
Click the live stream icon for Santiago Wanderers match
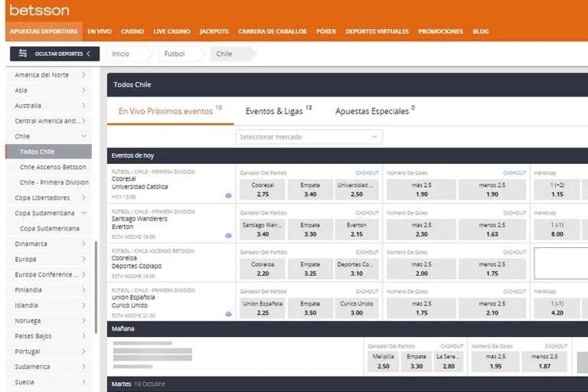pyautogui.click(x=228, y=236)
